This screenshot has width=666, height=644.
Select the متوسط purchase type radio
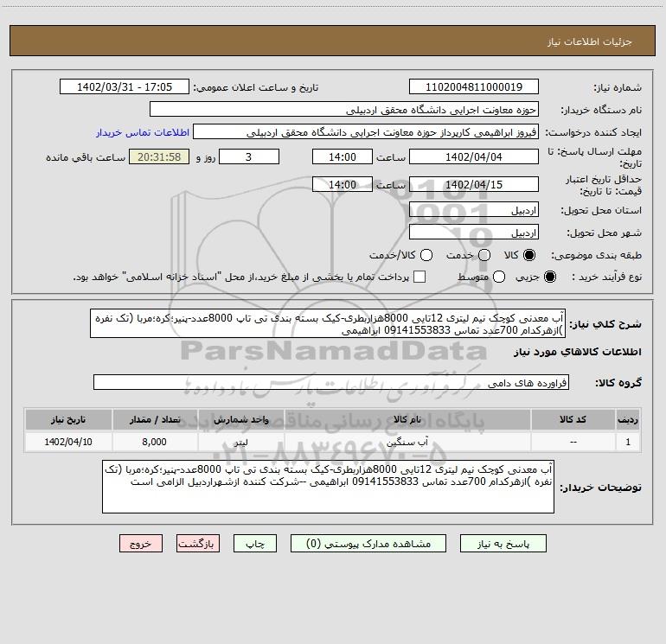[x=499, y=277]
